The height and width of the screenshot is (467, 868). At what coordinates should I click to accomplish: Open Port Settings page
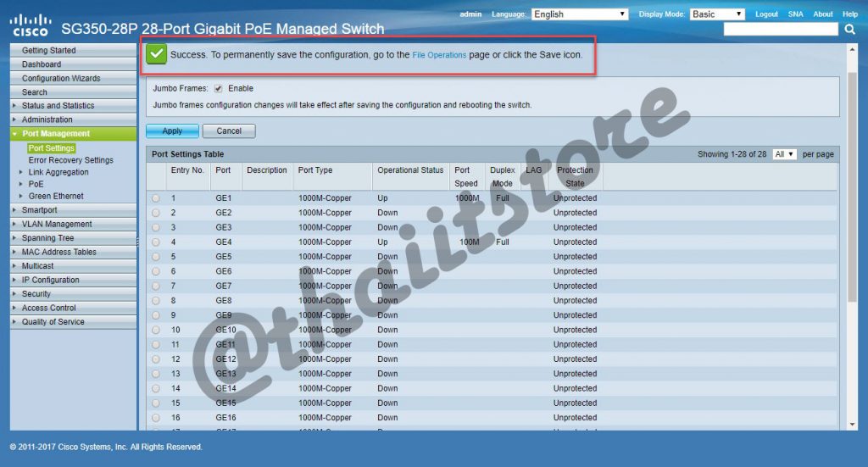(x=52, y=147)
